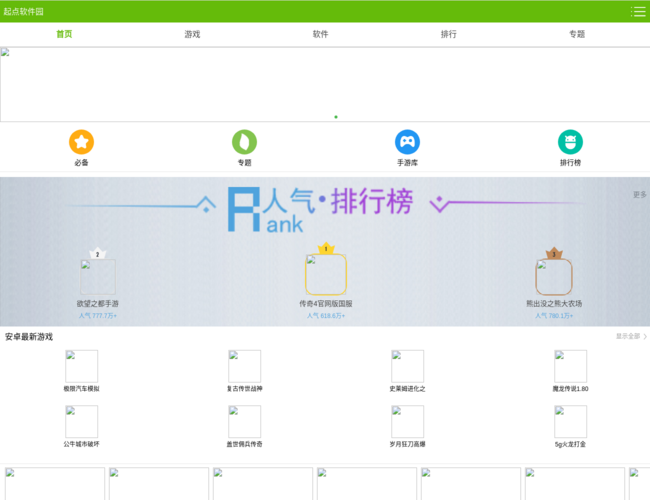The width and height of the screenshot is (650, 500).
Task: Switch to the 游戏 tab
Action: pos(192,34)
